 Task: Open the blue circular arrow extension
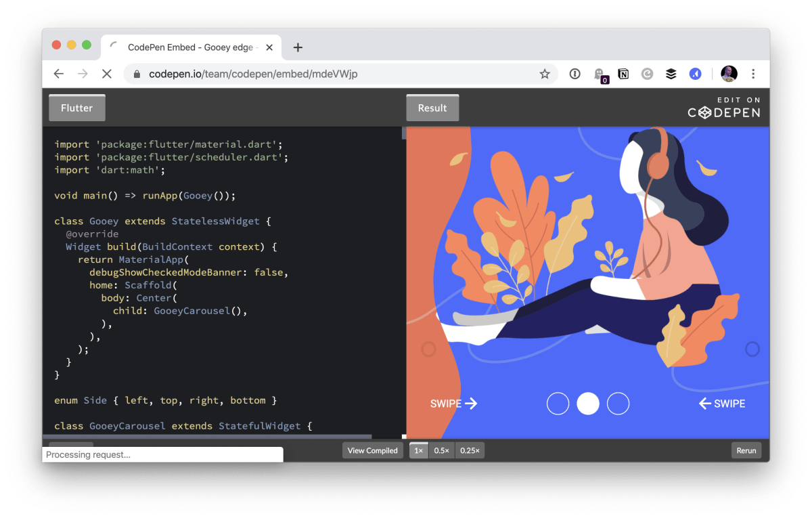pos(695,73)
